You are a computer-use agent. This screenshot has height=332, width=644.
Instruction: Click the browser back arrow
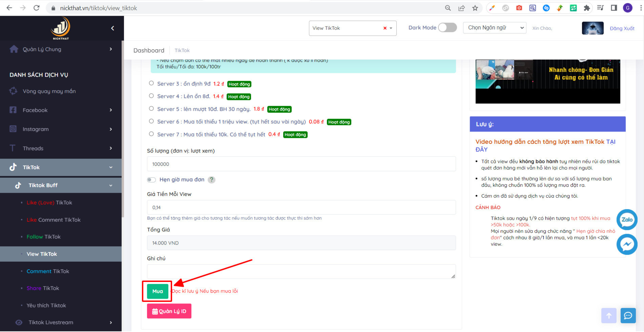[9, 8]
